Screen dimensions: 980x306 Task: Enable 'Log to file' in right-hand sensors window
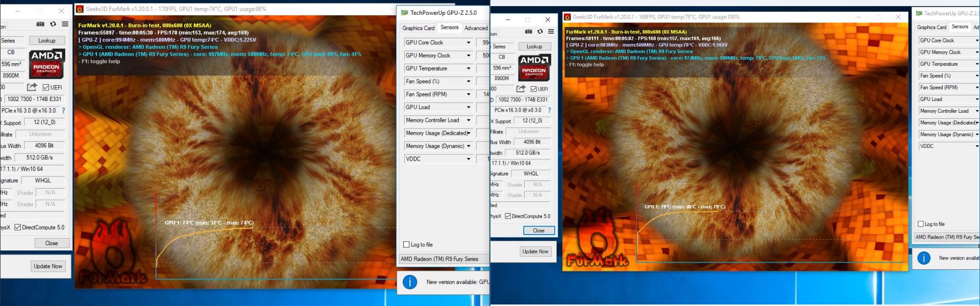[921, 224]
